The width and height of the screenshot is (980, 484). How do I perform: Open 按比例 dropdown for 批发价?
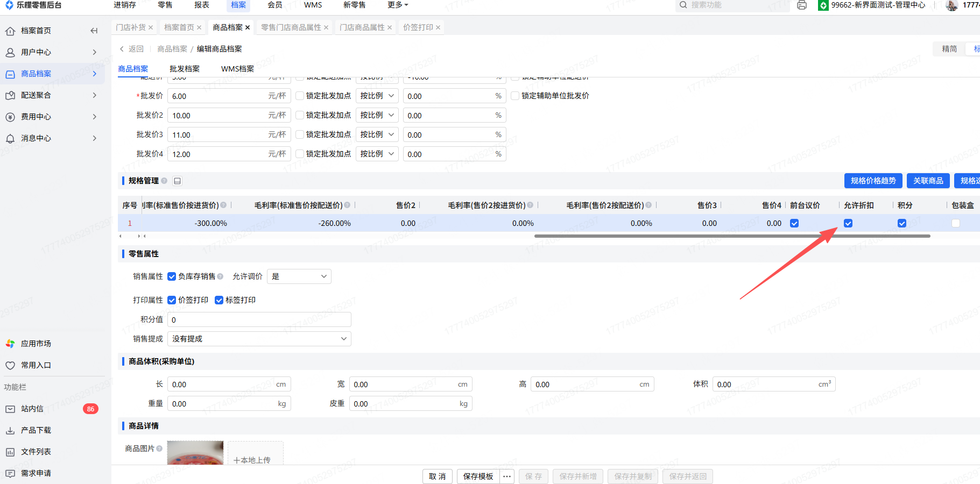[x=377, y=96]
